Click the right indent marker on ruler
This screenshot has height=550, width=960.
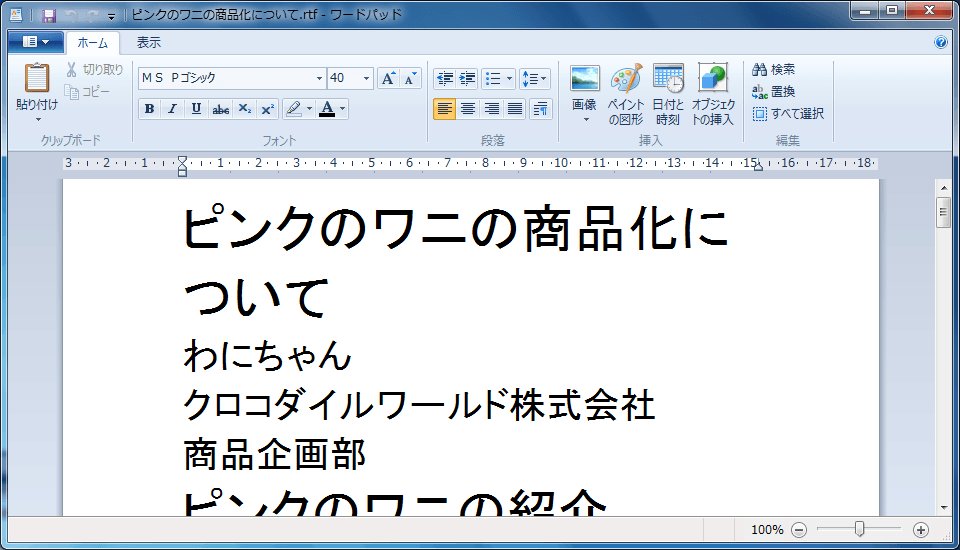758,167
